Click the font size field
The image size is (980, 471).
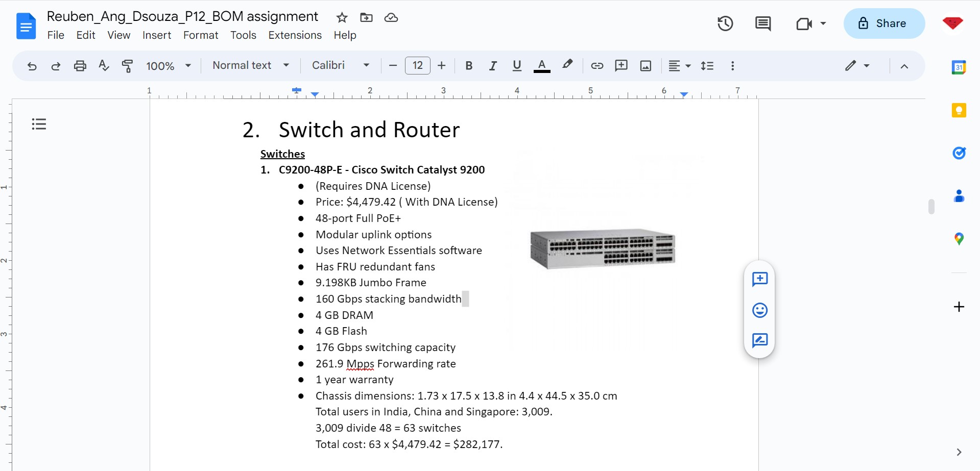(x=418, y=66)
